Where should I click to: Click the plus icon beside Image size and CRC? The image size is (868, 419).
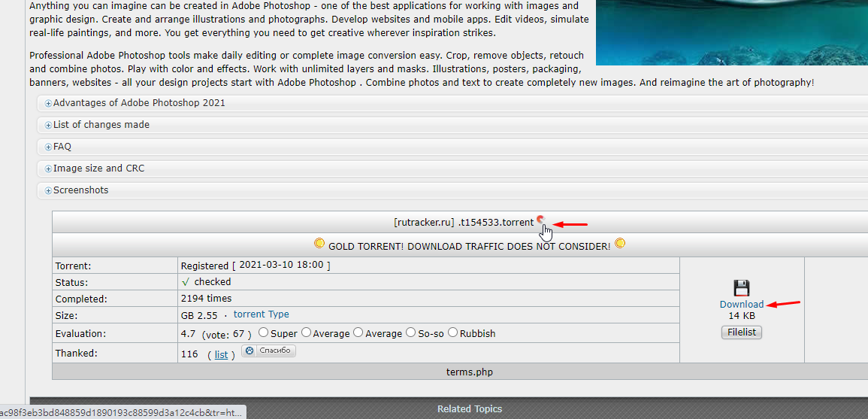[48, 169]
